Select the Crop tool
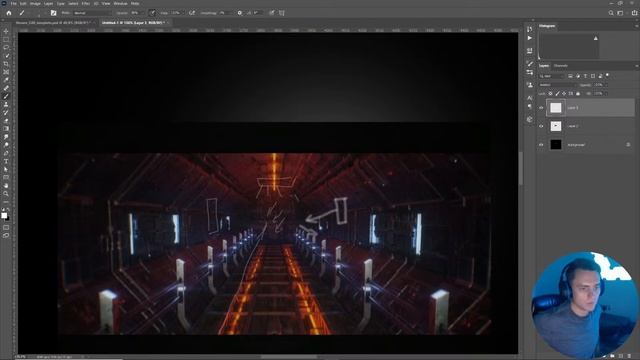This screenshot has height=360, width=640. click(x=6, y=64)
